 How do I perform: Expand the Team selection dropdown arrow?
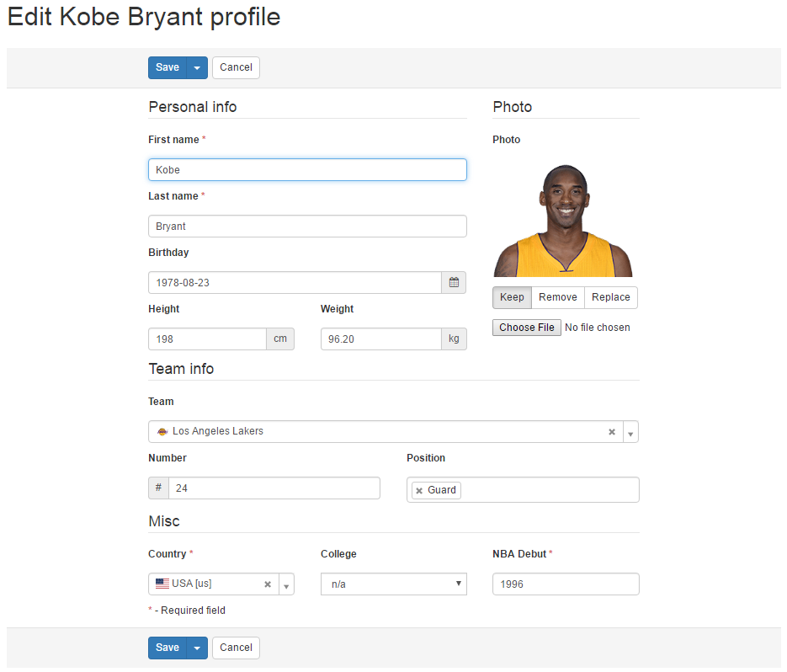click(x=630, y=431)
